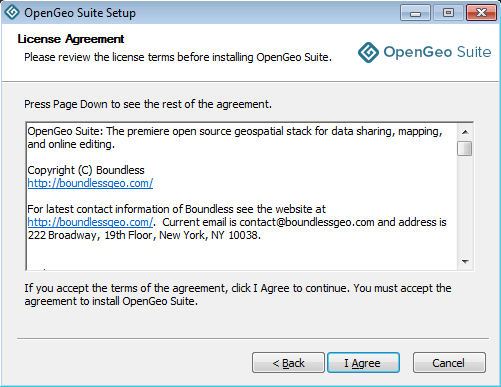Click the OpenGeo Suite diamond logo in the header
Image resolution: width=501 pixels, height=387 pixels.
[368, 52]
